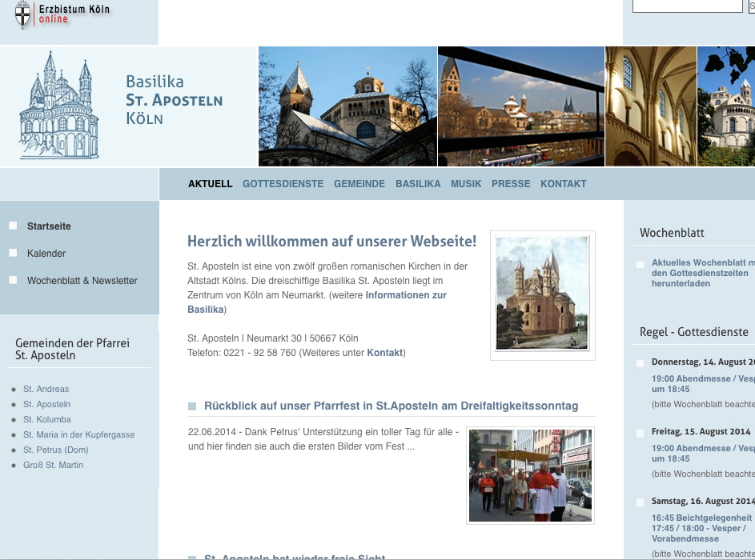Open the St. Petrus (Dom) link

56,450
